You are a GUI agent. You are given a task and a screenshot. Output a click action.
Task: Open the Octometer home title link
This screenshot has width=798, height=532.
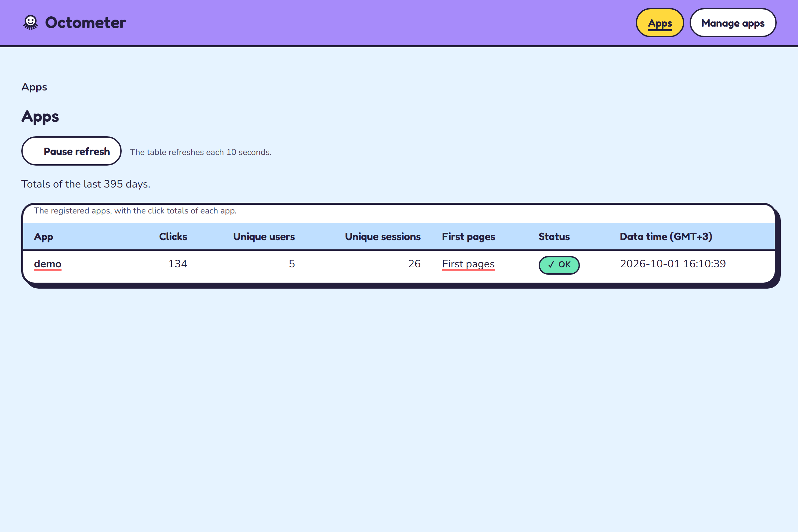tap(85, 23)
